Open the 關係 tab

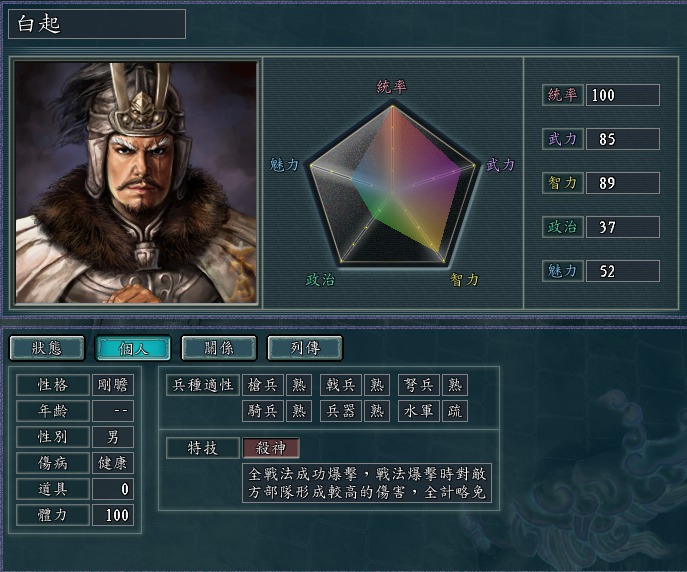point(219,348)
